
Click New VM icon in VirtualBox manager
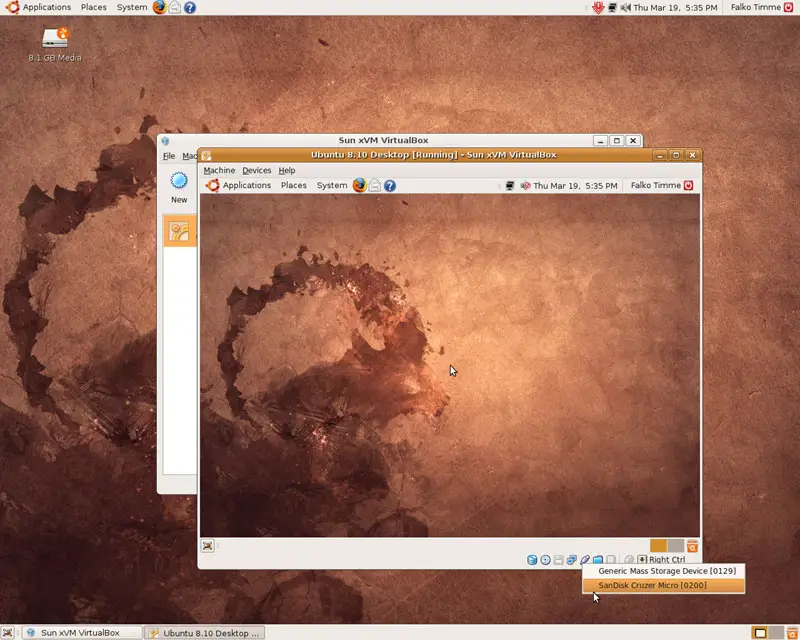(179, 187)
